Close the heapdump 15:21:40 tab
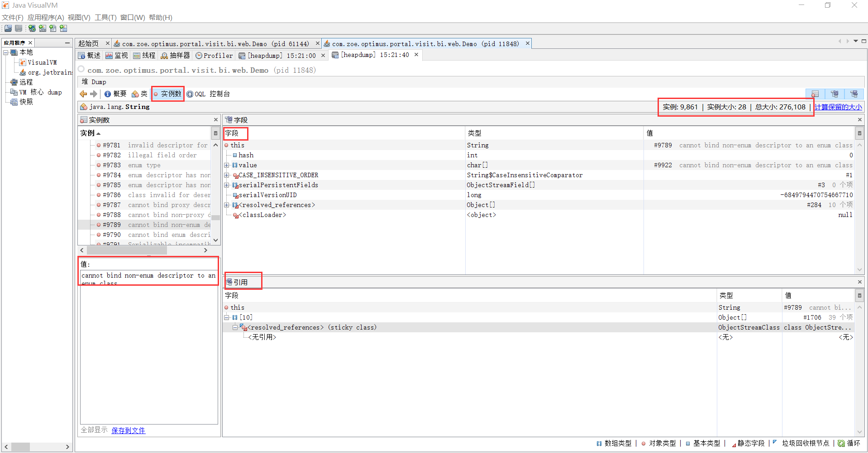The width and height of the screenshot is (868, 453). (416, 55)
